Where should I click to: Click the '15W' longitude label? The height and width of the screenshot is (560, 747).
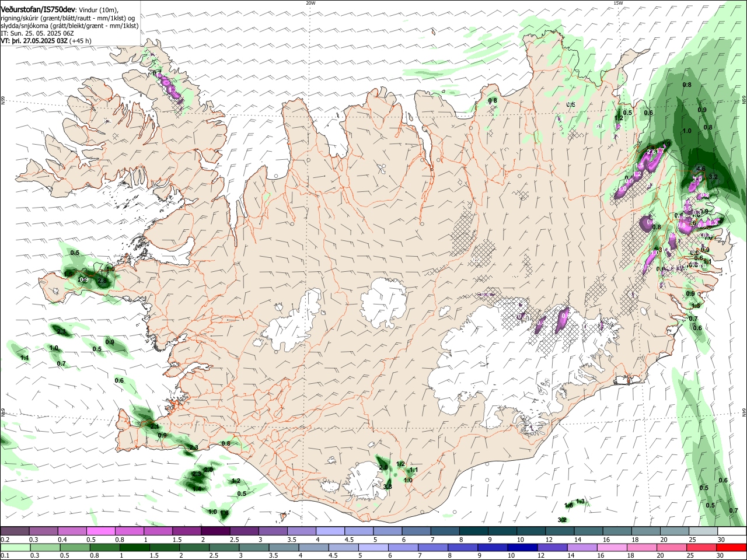(x=618, y=3)
